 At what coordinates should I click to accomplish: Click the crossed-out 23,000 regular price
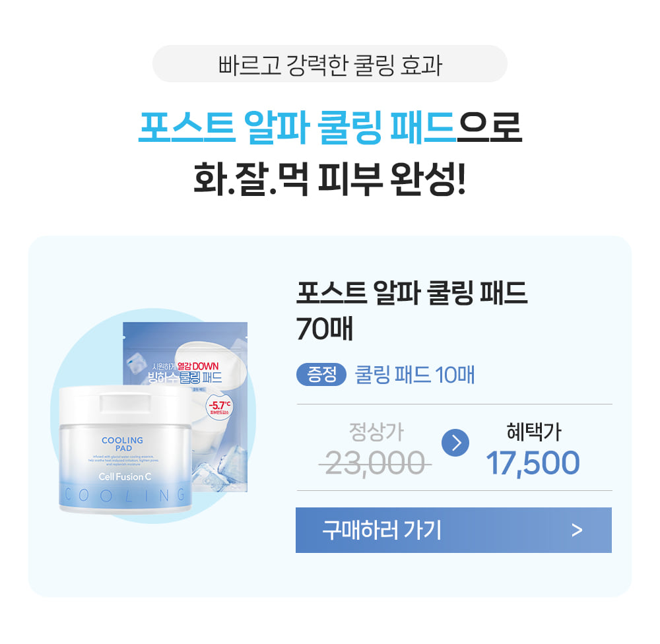tap(375, 463)
